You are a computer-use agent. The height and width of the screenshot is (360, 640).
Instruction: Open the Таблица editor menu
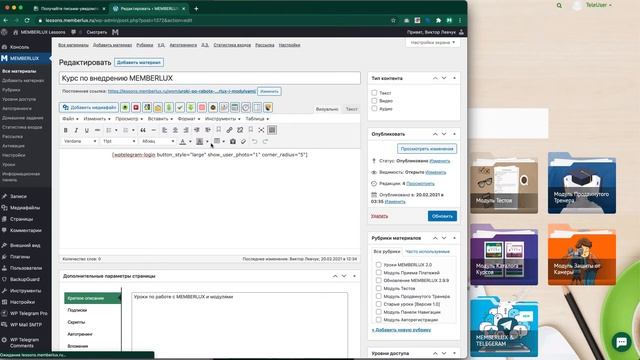click(257, 119)
